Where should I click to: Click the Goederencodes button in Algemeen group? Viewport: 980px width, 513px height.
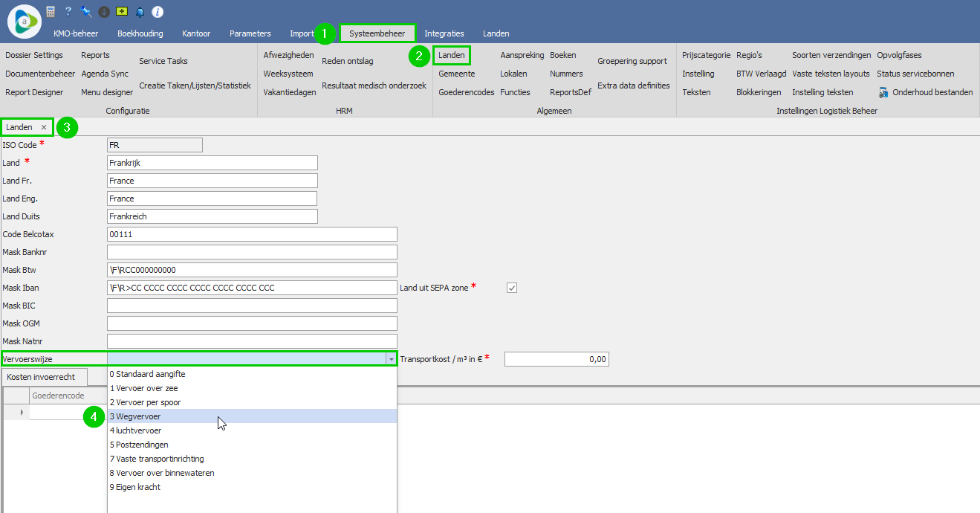(x=466, y=92)
